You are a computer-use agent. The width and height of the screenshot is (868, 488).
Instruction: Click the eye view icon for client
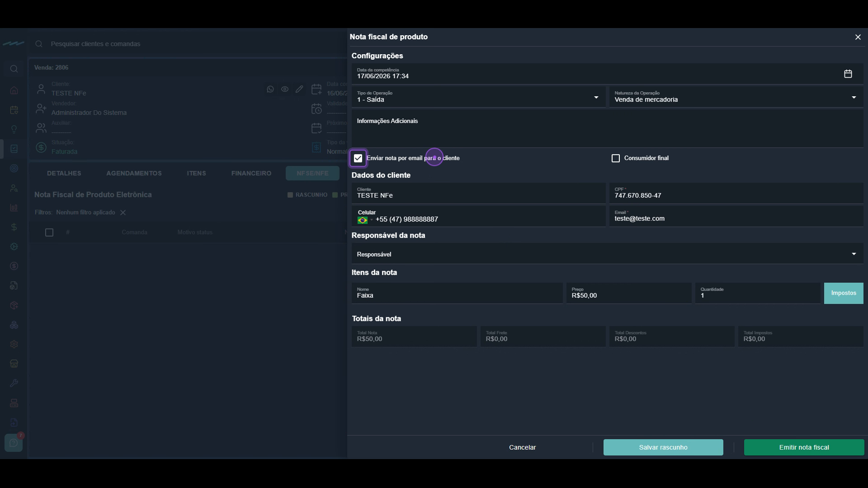[285, 89]
